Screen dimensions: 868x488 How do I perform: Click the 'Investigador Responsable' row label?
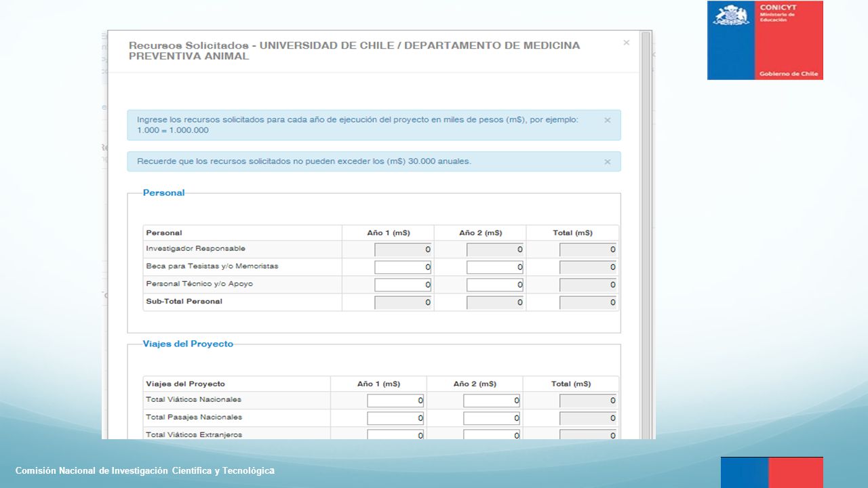(195, 249)
